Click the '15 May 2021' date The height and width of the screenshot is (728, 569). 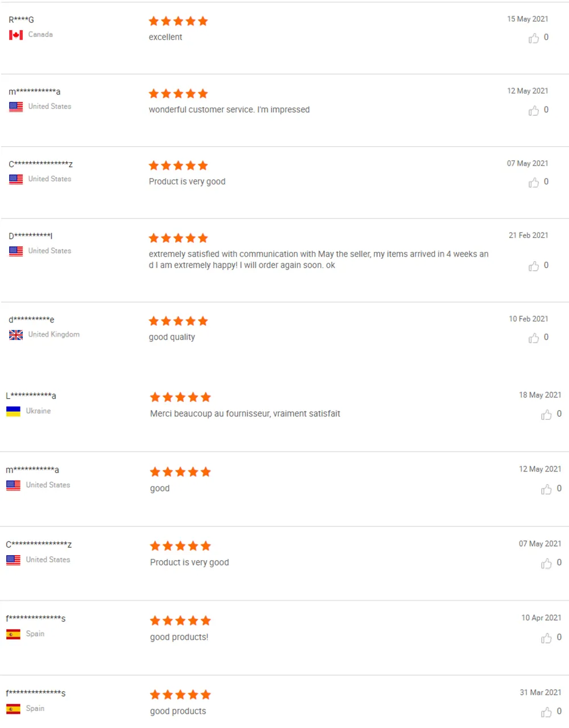[x=527, y=19]
